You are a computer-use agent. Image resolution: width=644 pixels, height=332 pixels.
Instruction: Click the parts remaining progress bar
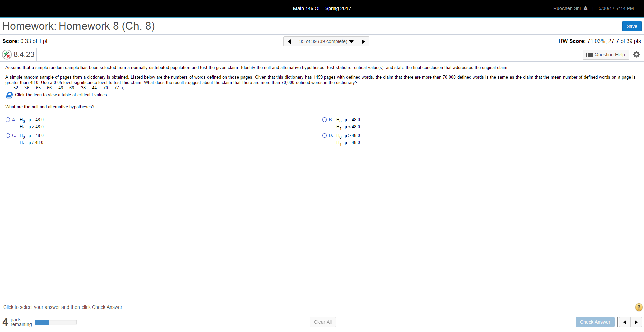[x=55, y=322]
